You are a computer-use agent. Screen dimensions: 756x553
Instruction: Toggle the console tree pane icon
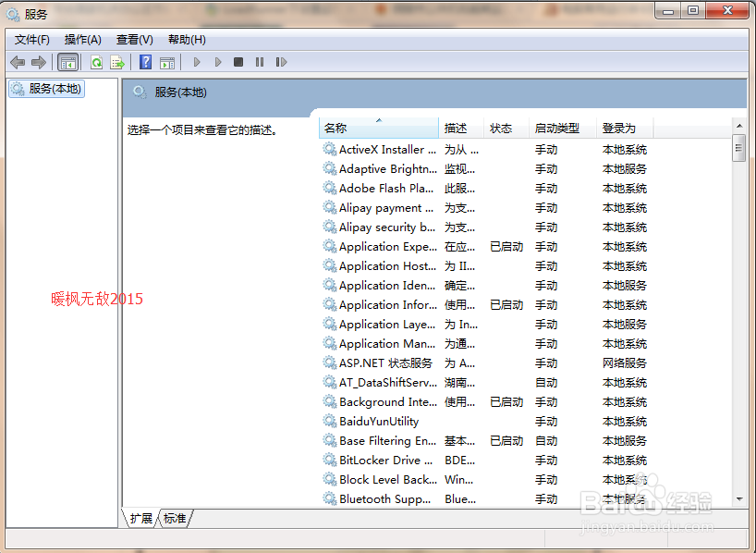(67, 62)
